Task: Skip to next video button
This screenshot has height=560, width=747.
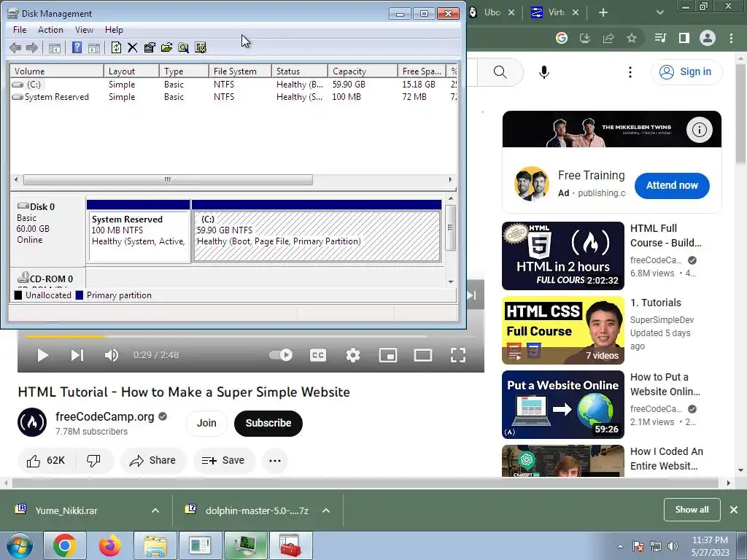Action: coord(77,355)
